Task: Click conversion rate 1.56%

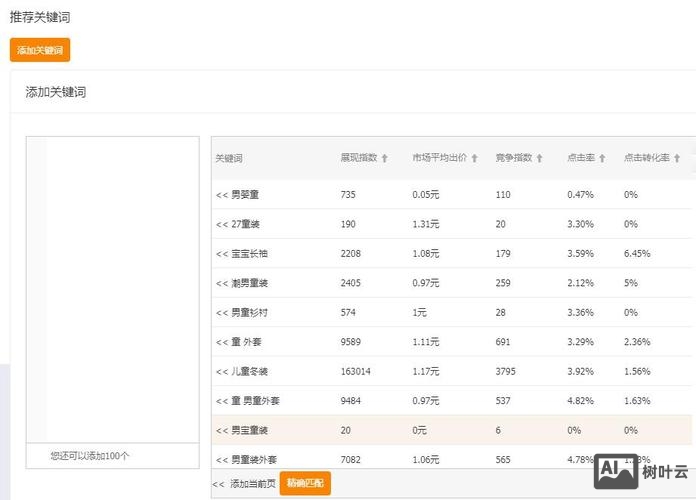Action: pos(637,371)
